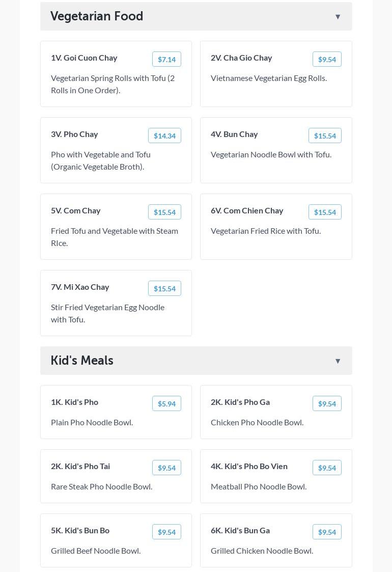392x572 pixels.
Task: Click $15.54 price on Com Chien Chay
Action: (325, 212)
